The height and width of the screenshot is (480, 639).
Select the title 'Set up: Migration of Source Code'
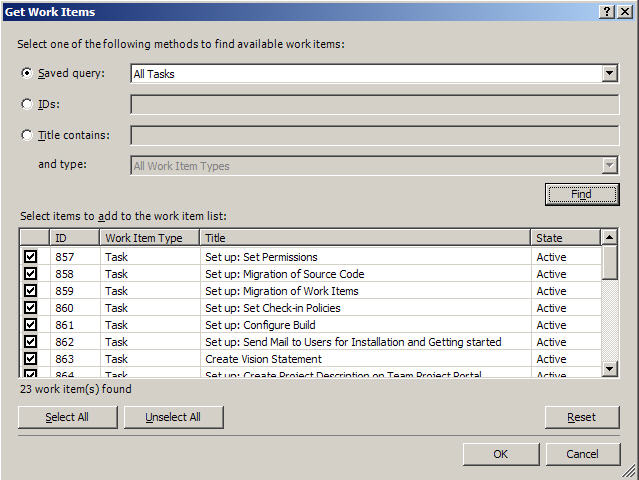(x=284, y=274)
